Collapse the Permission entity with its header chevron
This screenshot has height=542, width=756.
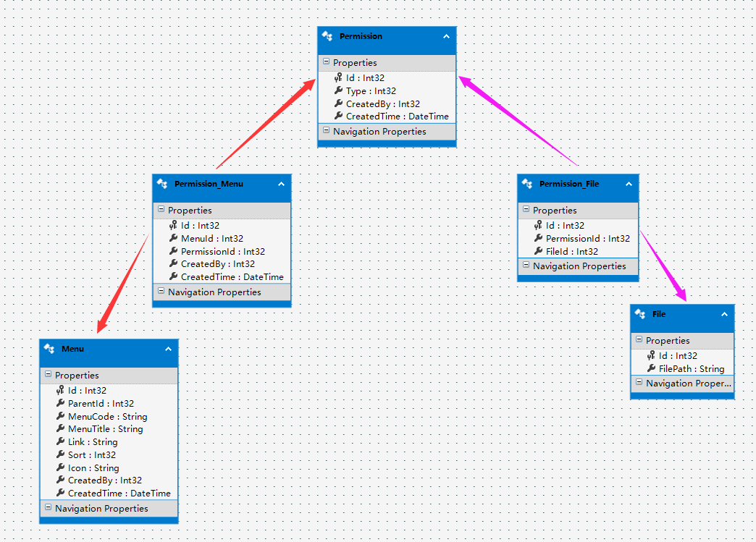[447, 36]
